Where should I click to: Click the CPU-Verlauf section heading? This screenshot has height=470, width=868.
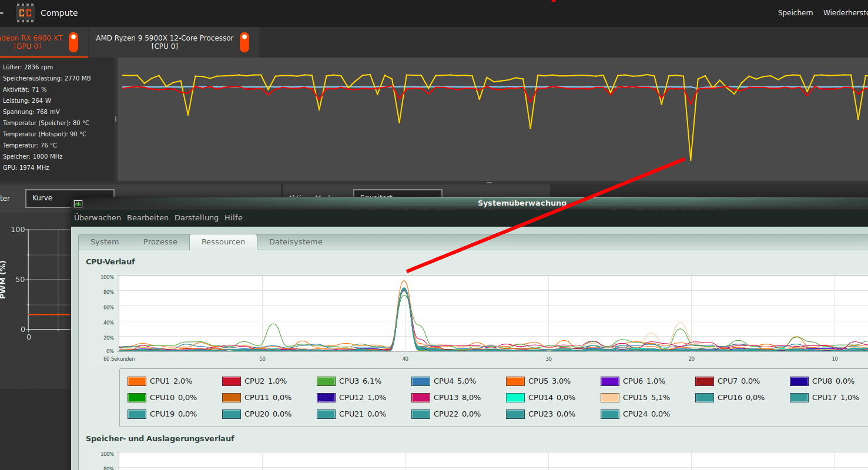[110, 261]
